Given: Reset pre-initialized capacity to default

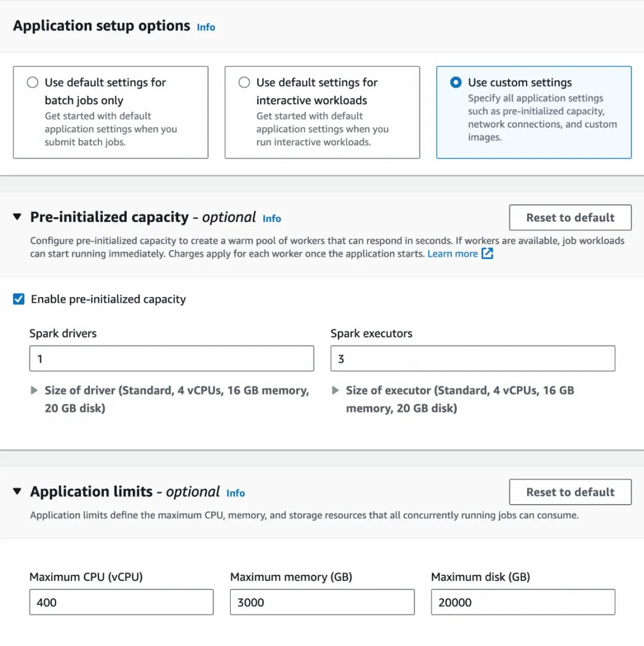Looking at the screenshot, I should (x=570, y=218).
